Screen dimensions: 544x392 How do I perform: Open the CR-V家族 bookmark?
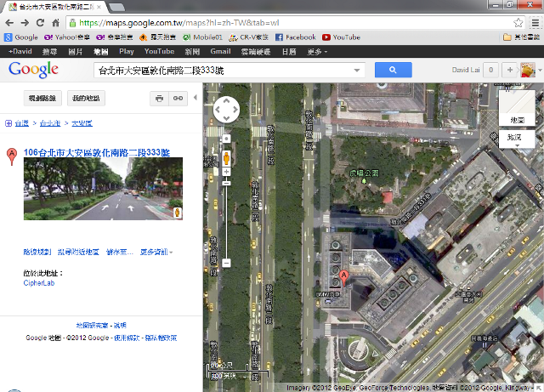coord(249,37)
